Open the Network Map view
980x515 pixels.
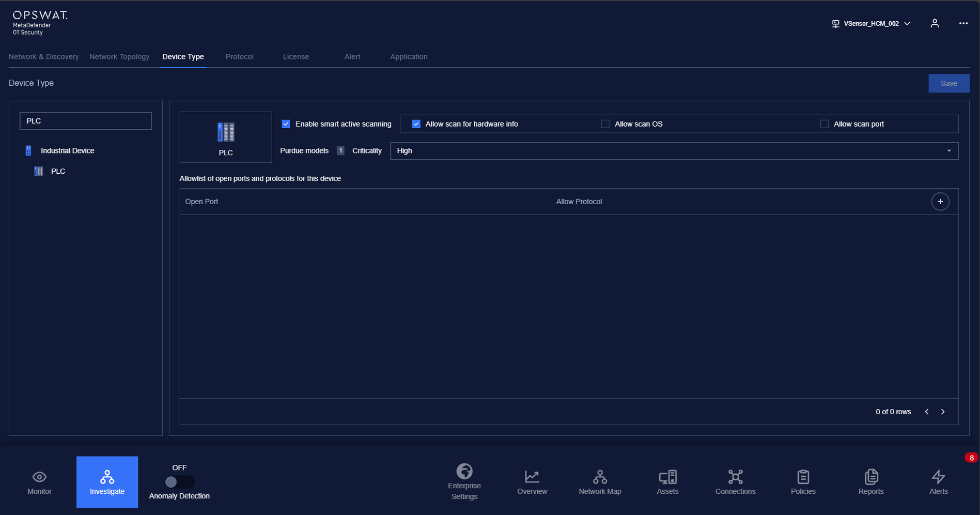600,482
